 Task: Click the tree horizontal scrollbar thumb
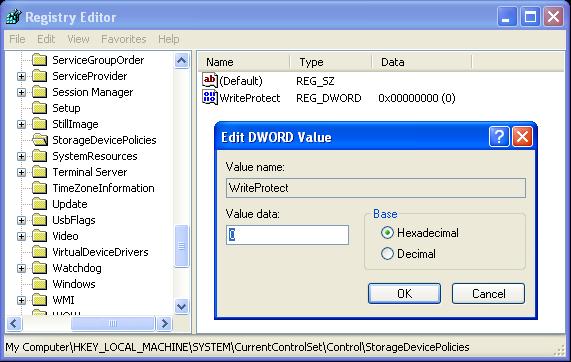[x=113, y=323]
